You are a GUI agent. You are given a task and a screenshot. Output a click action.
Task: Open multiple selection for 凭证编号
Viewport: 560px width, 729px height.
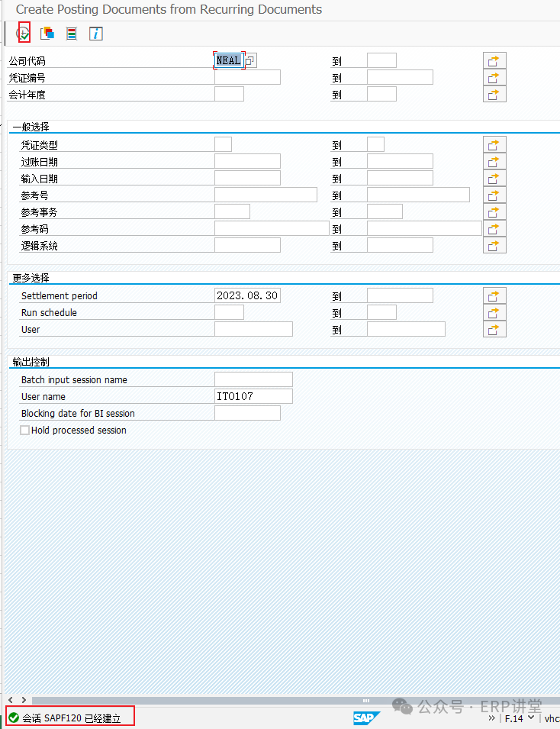click(x=494, y=77)
